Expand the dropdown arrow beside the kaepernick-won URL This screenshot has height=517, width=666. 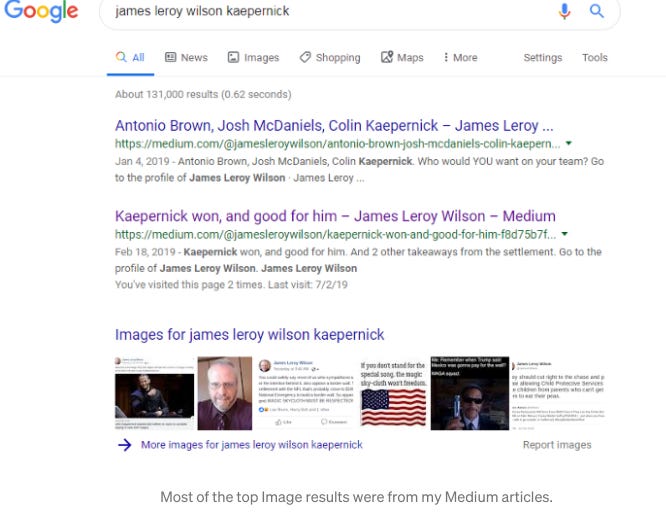coord(564,234)
